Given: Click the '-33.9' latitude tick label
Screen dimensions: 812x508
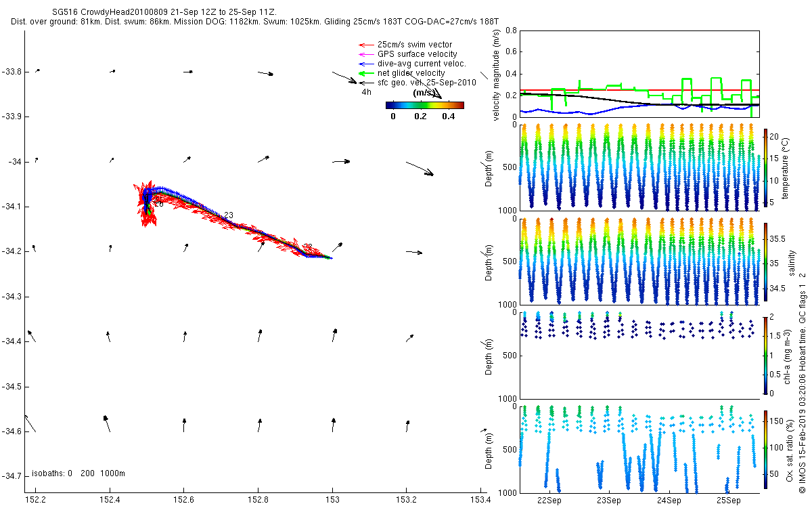Looking at the screenshot, I should [x=12, y=117].
